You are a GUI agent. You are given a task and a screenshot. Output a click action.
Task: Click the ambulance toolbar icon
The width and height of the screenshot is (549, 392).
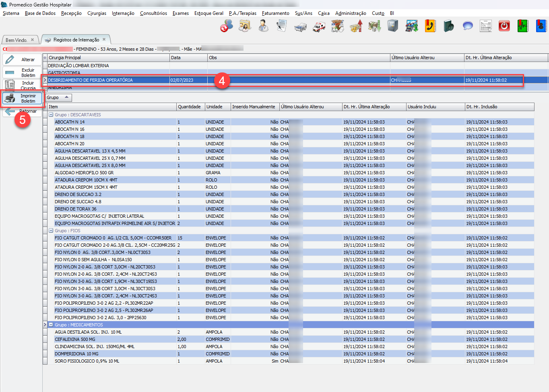pyautogui.click(x=319, y=27)
